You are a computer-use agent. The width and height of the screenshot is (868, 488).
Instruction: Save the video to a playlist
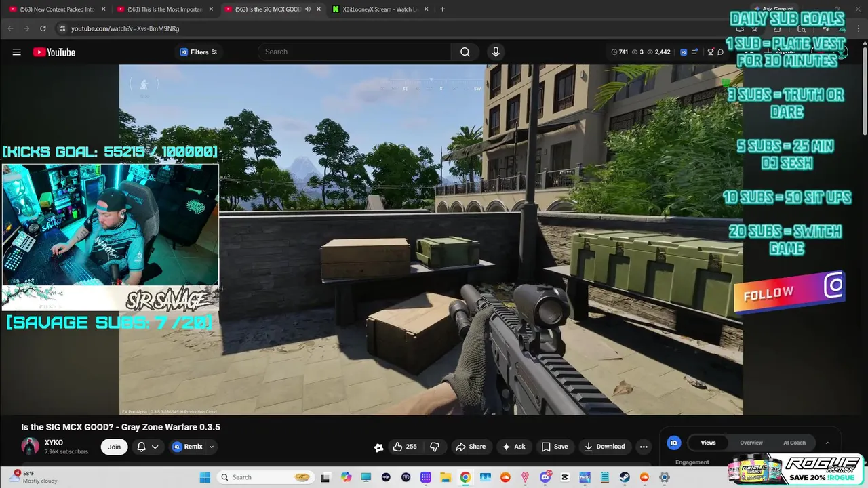coord(554,447)
